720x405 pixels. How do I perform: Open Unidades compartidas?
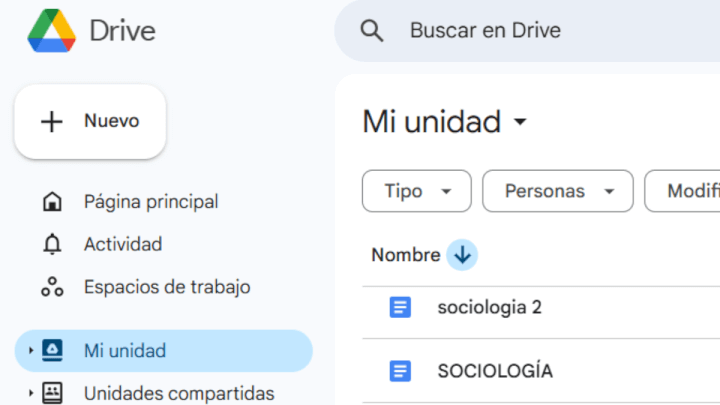[x=179, y=394]
